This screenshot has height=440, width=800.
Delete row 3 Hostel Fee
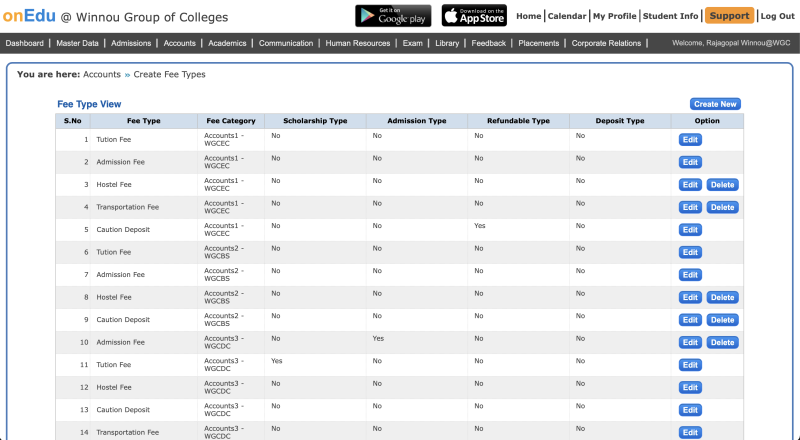point(722,185)
